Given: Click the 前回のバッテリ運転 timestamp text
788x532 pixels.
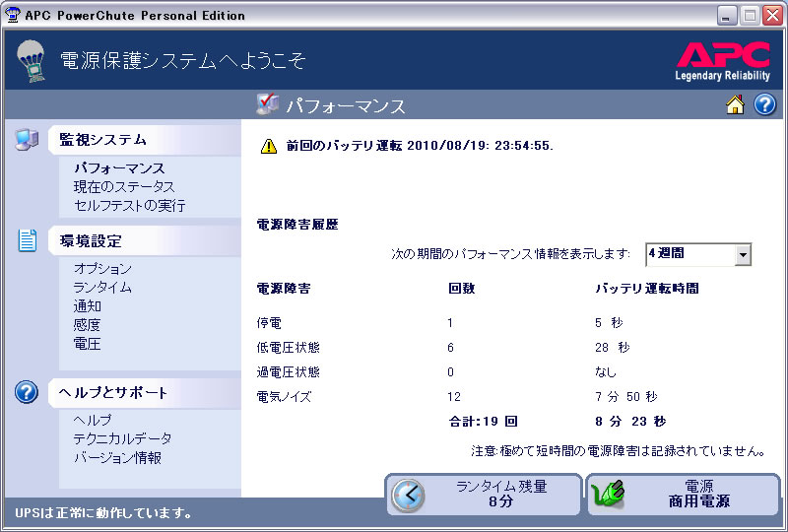Looking at the screenshot, I should coord(420,146).
